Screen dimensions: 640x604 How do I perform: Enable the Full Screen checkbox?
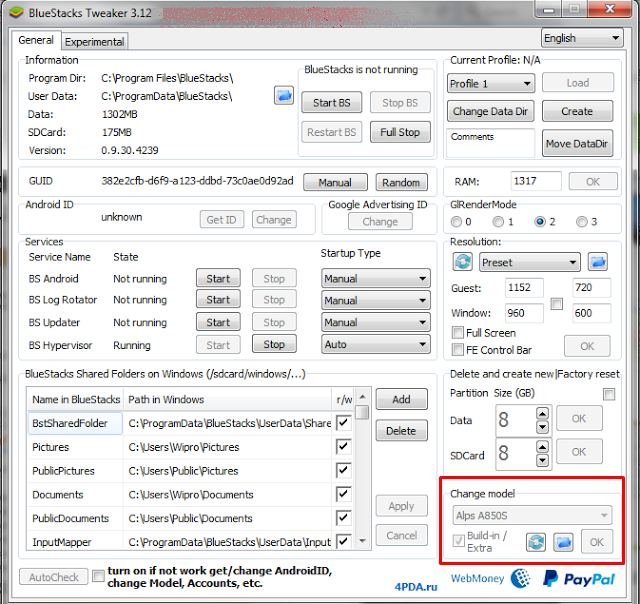[458, 333]
